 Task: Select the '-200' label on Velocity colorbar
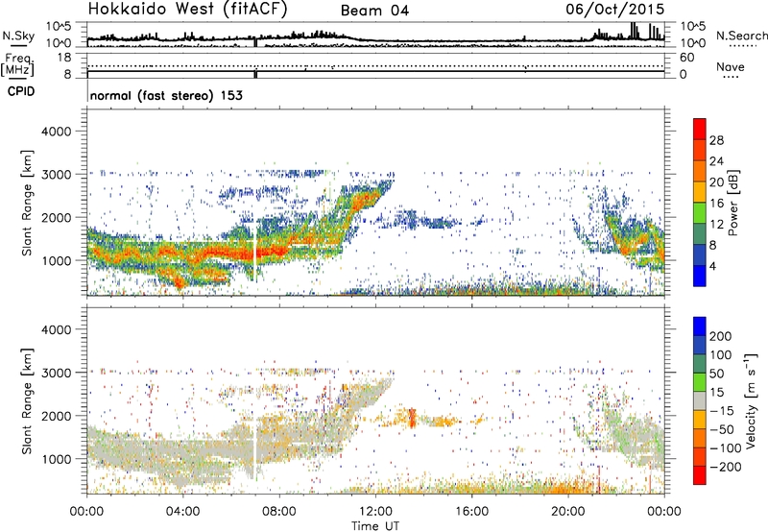pyautogui.click(x=726, y=467)
